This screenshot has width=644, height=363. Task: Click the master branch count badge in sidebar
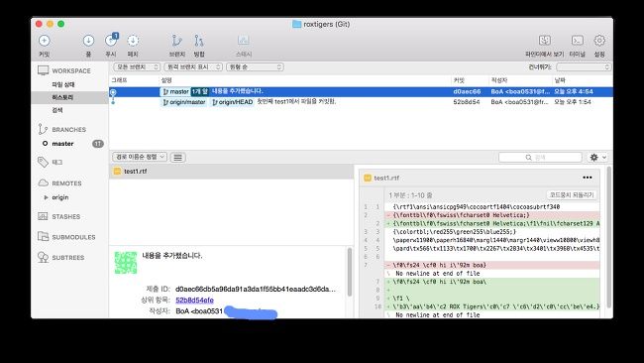point(98,144)
